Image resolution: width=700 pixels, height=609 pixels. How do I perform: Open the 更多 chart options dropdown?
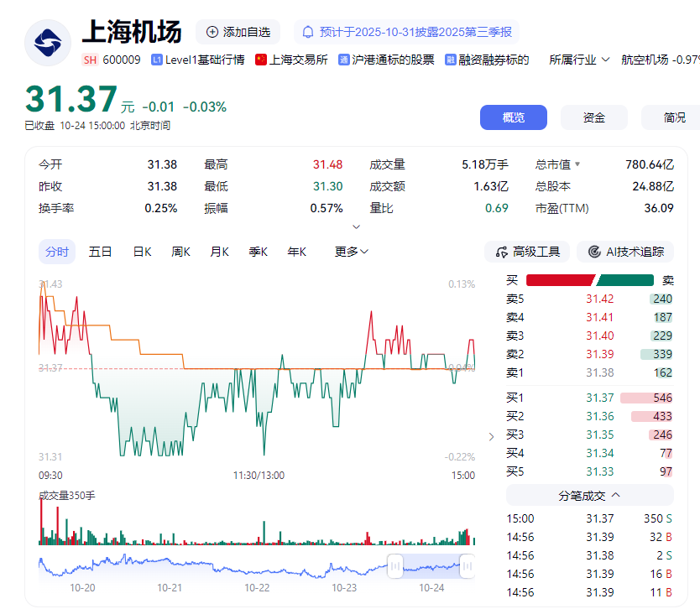pyautogui.click(x=349, y=251)
